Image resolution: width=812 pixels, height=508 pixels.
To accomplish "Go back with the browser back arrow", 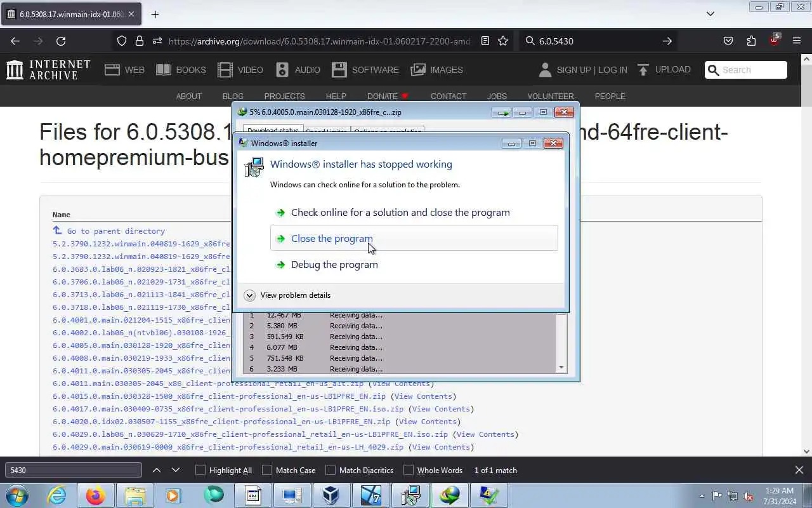I will click(x=15, y=41).
